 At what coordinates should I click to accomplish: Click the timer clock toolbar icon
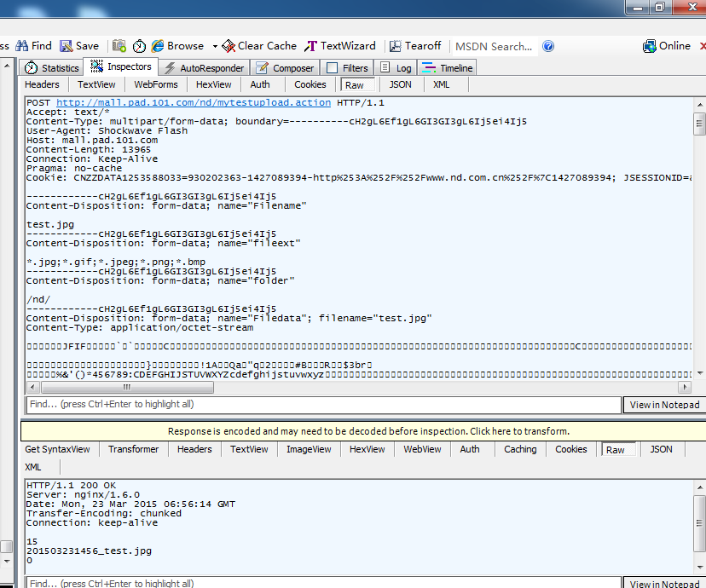click(x=139, y=46)
